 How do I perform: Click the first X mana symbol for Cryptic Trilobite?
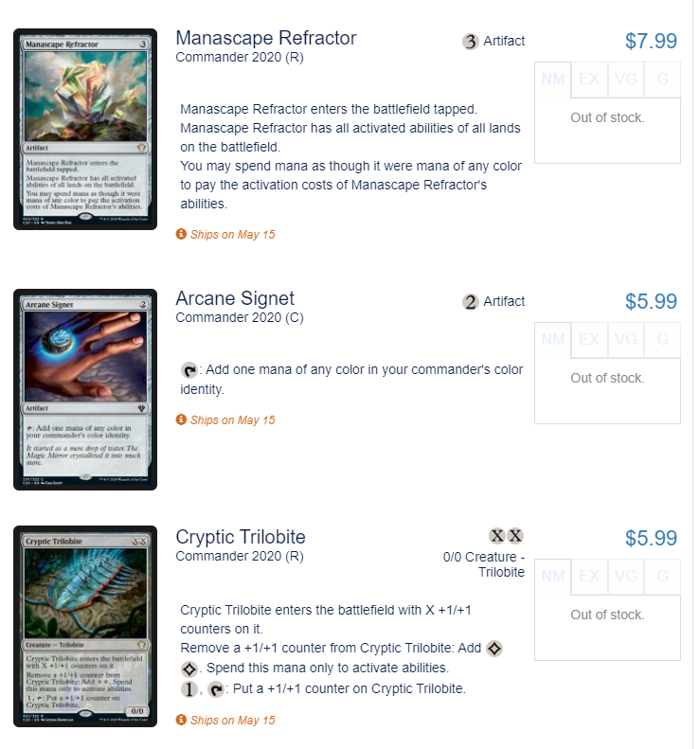pos(497,536)
